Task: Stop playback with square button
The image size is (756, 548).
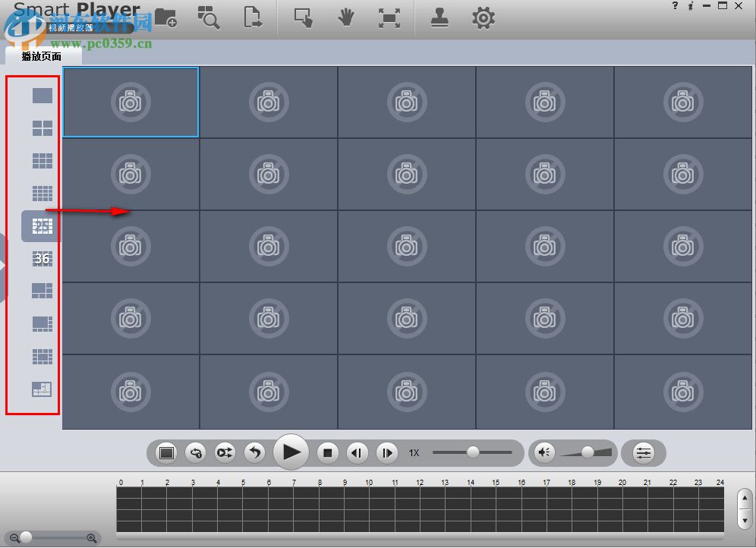Action: coord(327,453)
